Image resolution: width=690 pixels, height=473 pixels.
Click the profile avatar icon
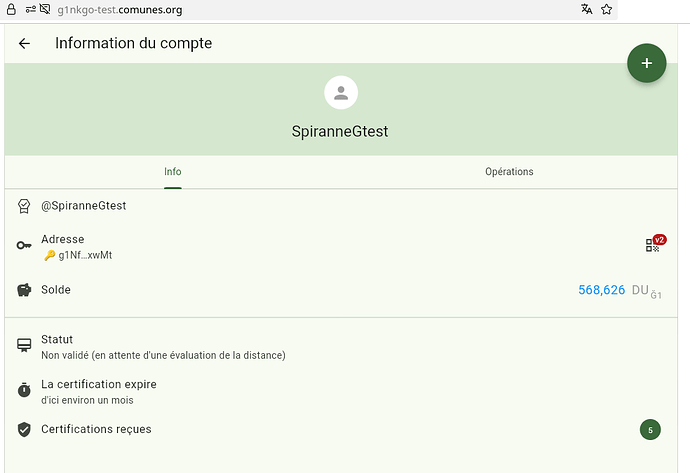[342, 93]
